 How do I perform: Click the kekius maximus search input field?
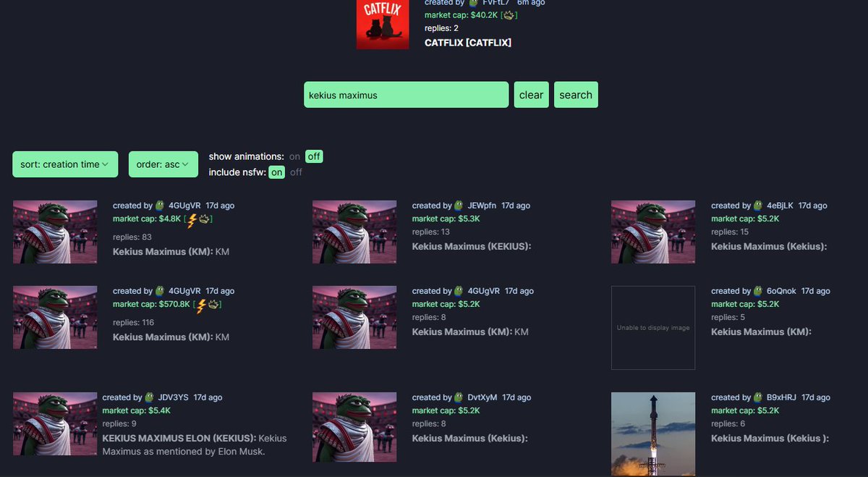coord(407,95)
